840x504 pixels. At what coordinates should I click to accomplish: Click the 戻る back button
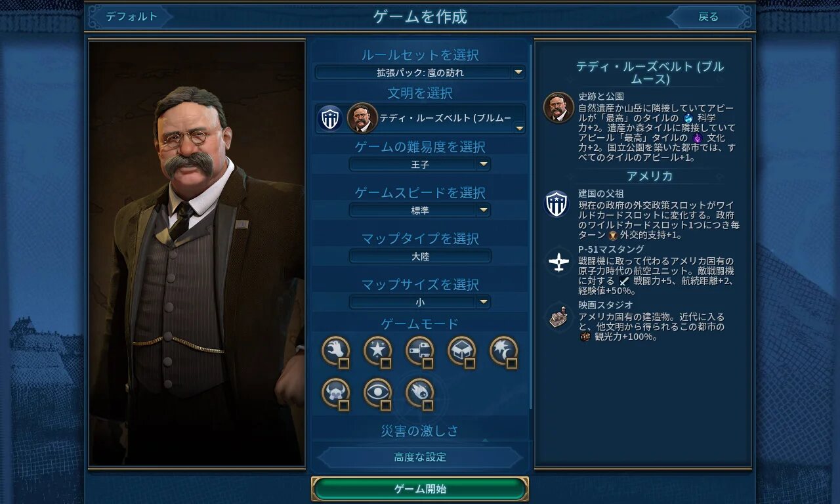(x=709, y=17)
